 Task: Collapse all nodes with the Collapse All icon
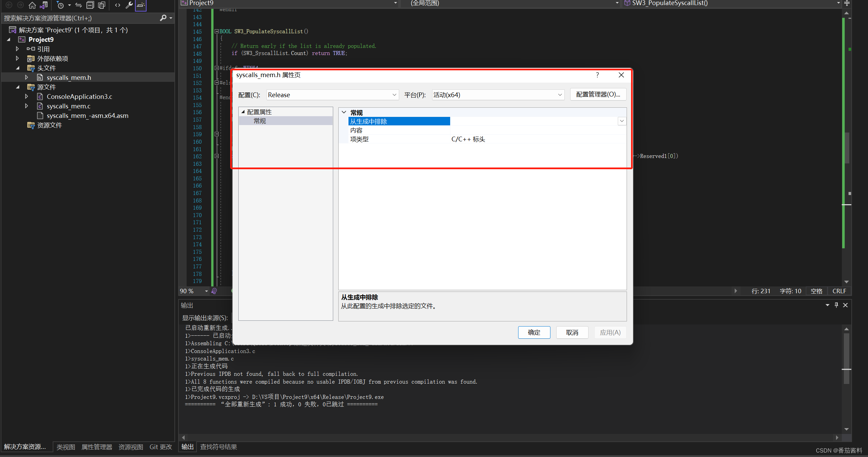(x=90, y=5)
